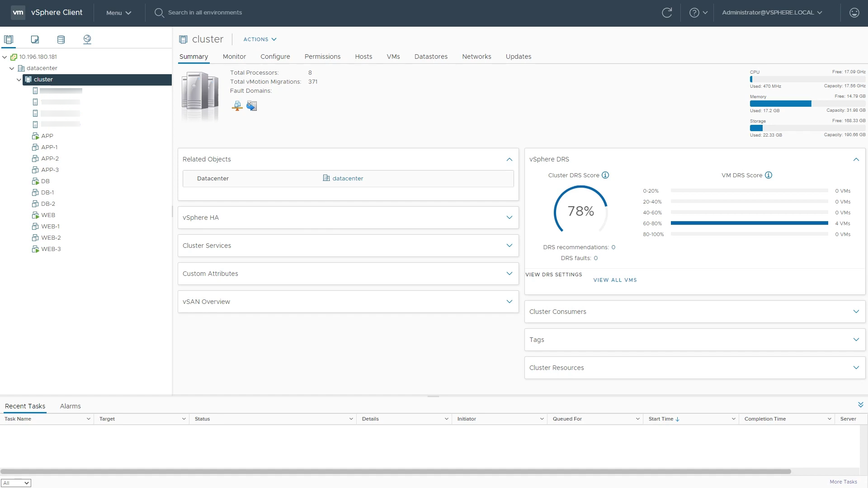This screenshot has height=488, width=868.
Task: Open the Networking inventory view icon
Action: tap(87, 39)
